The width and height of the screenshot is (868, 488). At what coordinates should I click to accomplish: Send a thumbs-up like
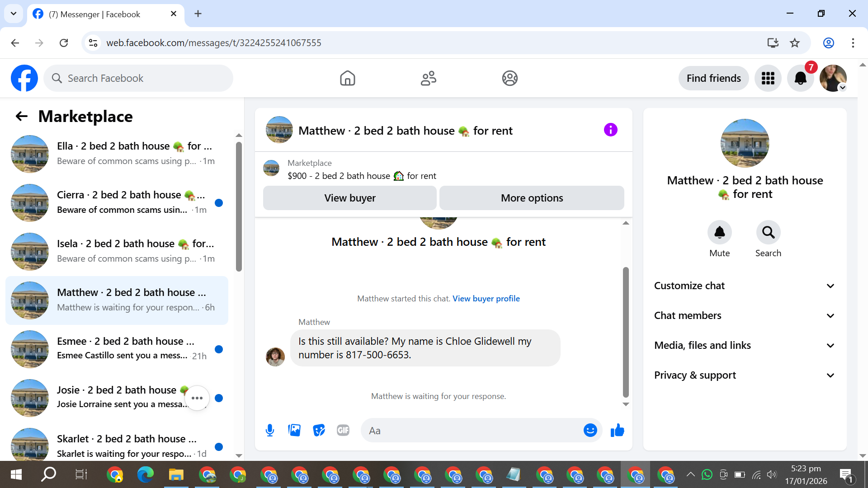[617, 430]
